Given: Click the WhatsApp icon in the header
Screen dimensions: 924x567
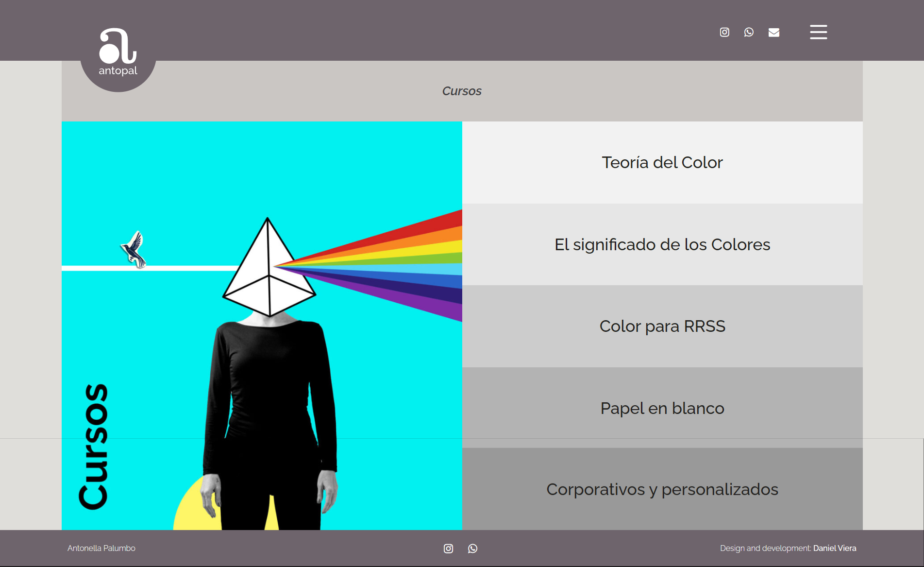Looking at the screenshot, I should coord(749,32).
